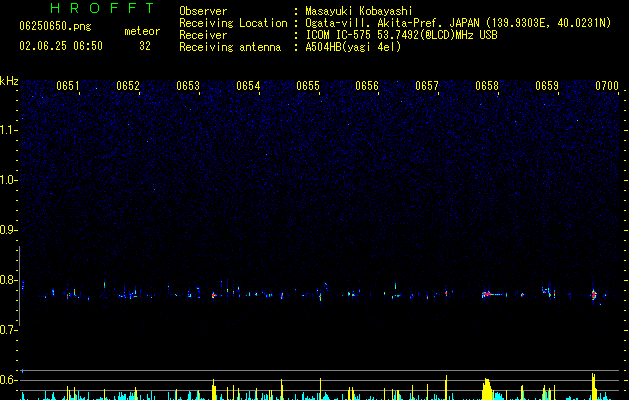Click the bright meteor echo before 0700

tap(594, 295)
